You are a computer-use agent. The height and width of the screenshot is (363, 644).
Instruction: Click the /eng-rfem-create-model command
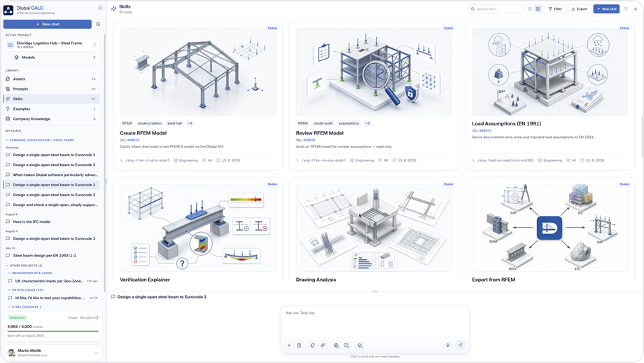point(145,160)
